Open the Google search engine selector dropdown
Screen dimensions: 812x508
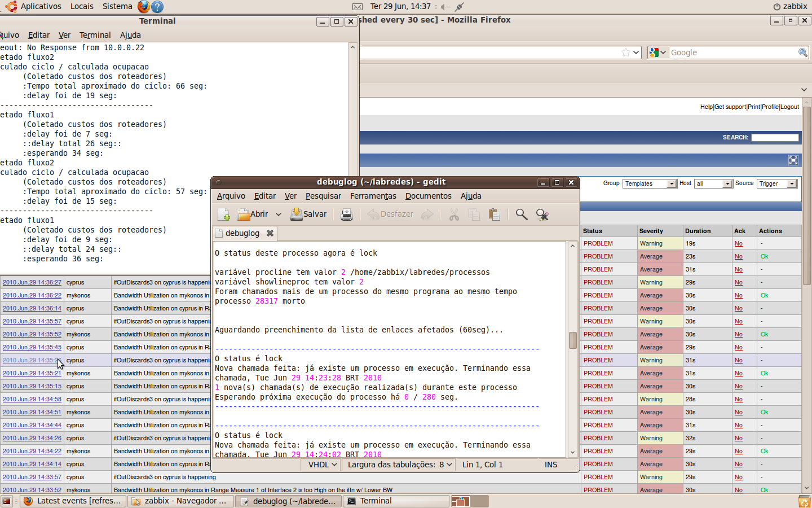[657, 52]
